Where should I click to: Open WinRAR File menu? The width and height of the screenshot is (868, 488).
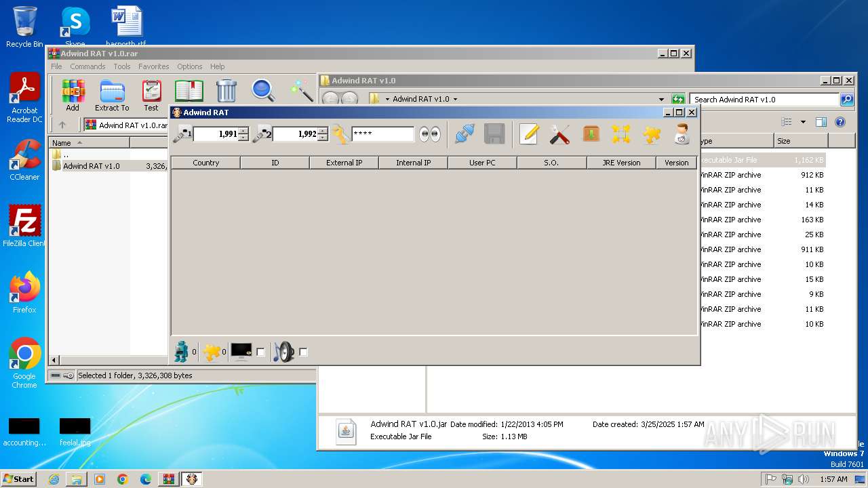click(56, 66)
